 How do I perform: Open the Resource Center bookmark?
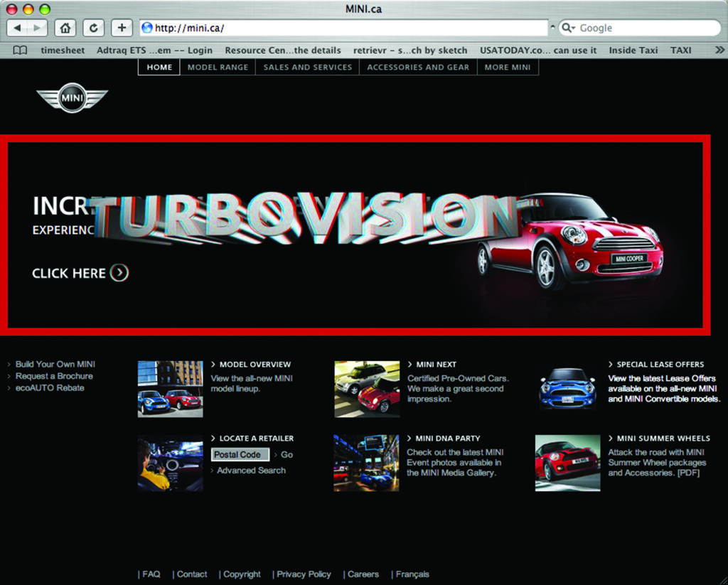point(283,50)
